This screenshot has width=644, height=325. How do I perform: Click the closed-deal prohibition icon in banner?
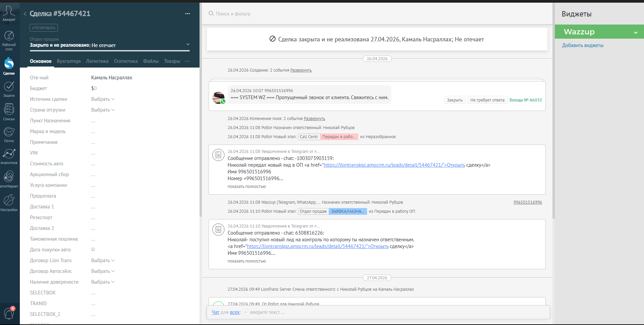pos(273,39)
